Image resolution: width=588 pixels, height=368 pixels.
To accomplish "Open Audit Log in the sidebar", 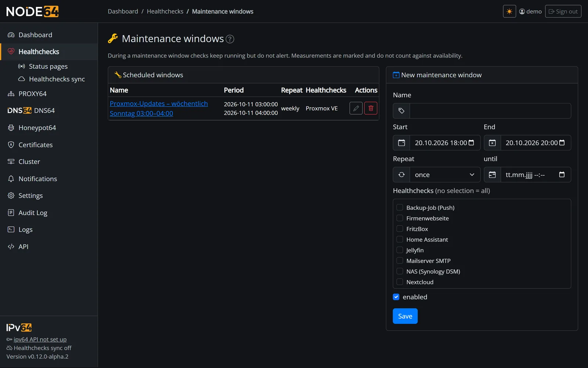I will click(x=49, y=213).
